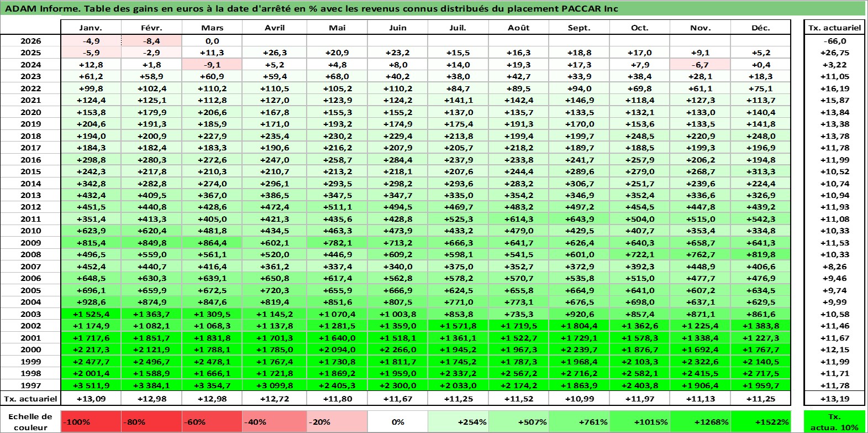Select the 'Nov.' column header

click(x=700, y=28)
